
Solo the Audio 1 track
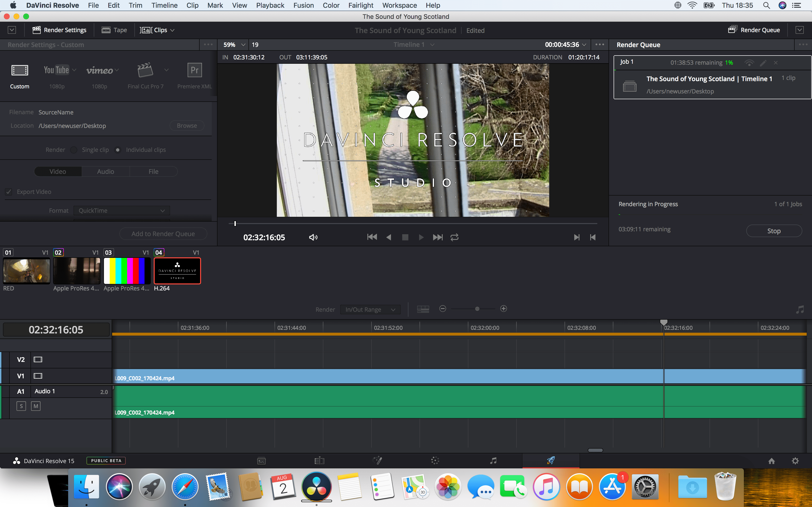[21, 406]
